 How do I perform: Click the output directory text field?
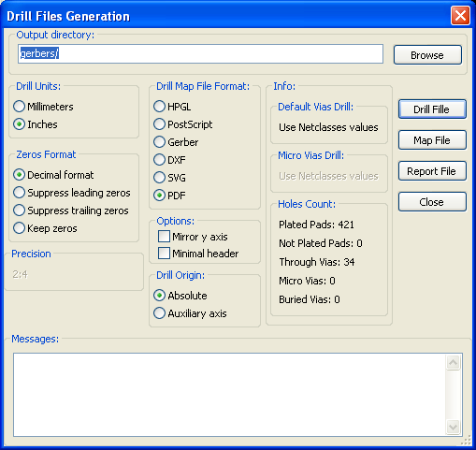click(200, 53)
